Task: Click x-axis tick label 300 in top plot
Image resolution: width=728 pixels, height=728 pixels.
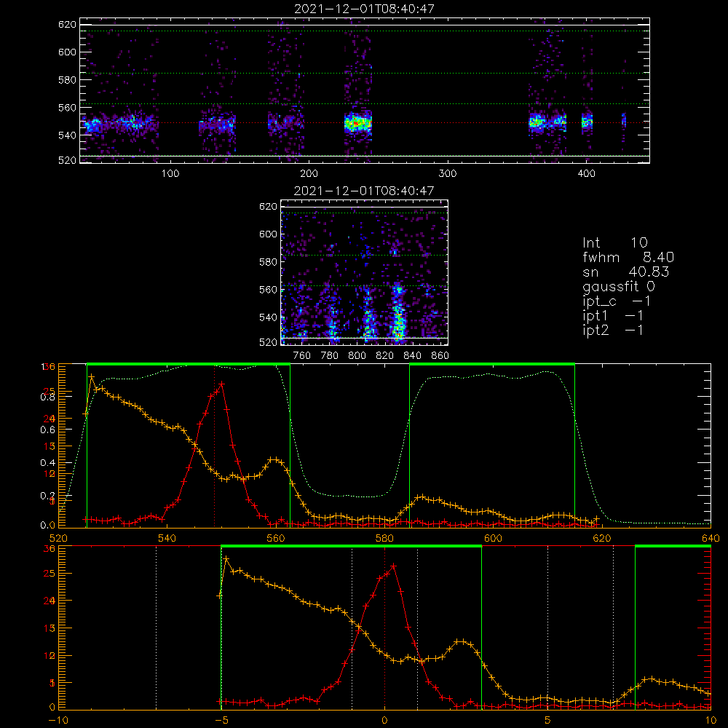Action: pyautogui.click(x=448, y=173)
